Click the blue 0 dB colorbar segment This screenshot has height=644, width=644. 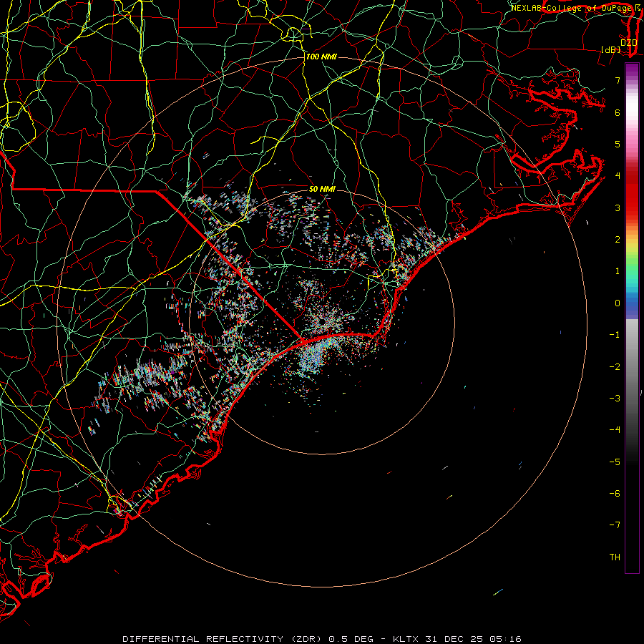(x=632, y=303)
